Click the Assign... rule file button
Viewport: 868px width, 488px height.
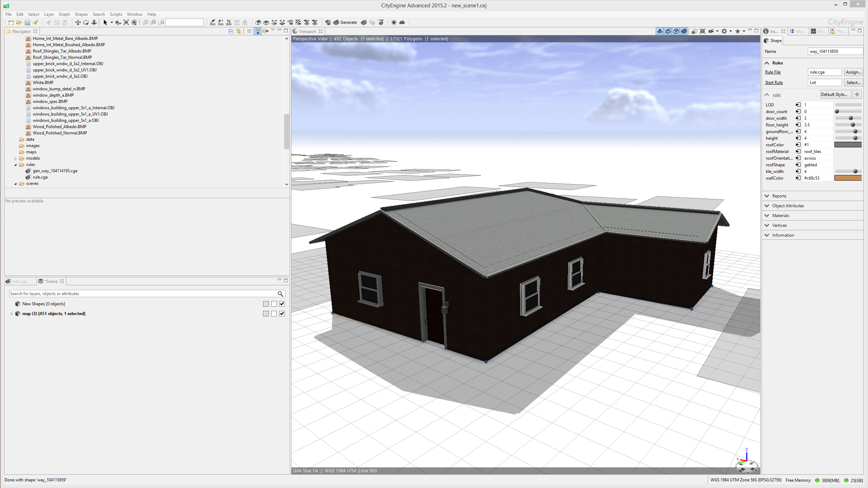pyautogui.click(x=853, y=72)
